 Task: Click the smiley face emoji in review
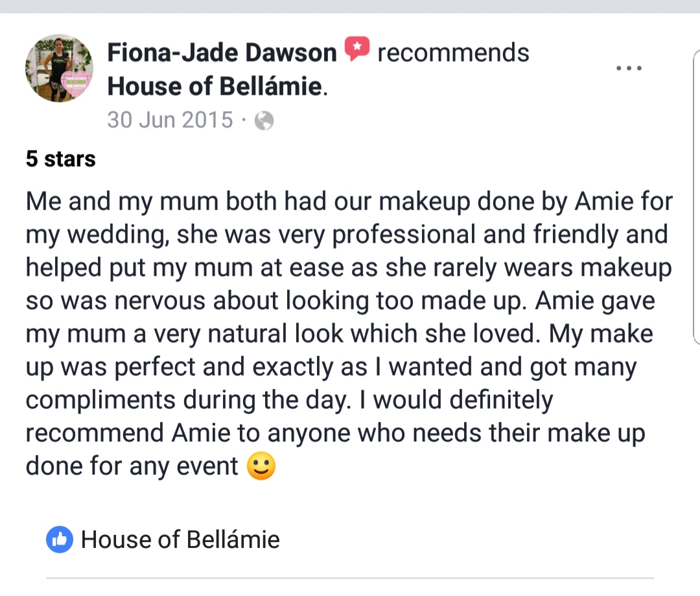[261, 466]
